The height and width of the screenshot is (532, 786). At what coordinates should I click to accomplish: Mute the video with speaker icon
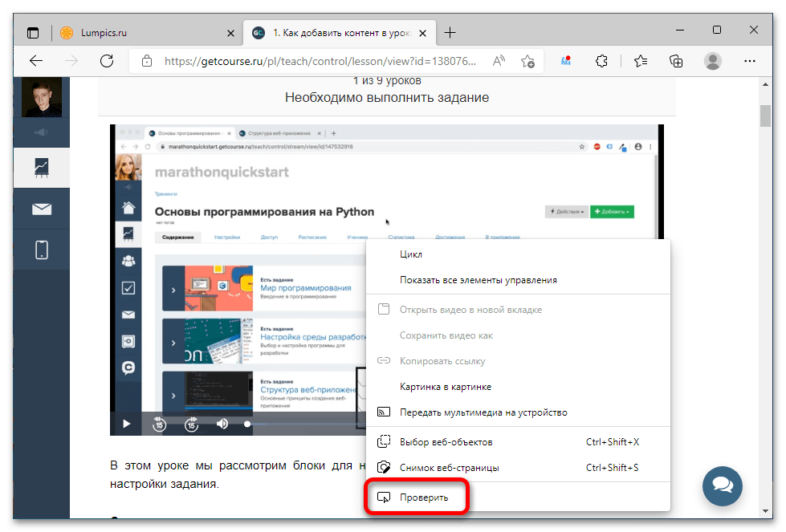[222, 424]
